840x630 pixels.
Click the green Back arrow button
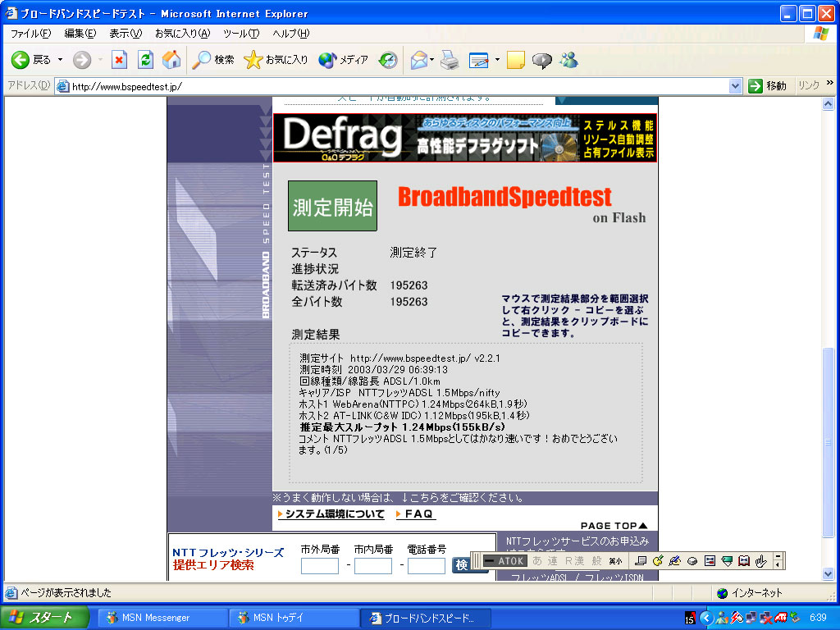(x=21, y=59)
